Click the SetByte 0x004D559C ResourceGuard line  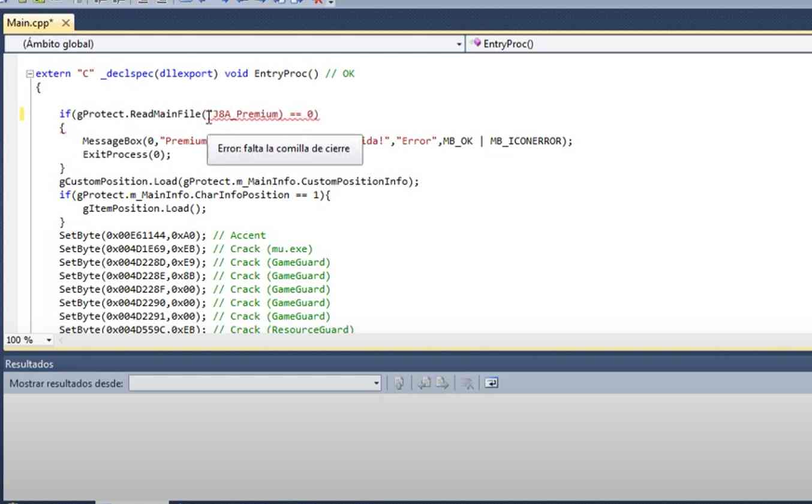207,329
